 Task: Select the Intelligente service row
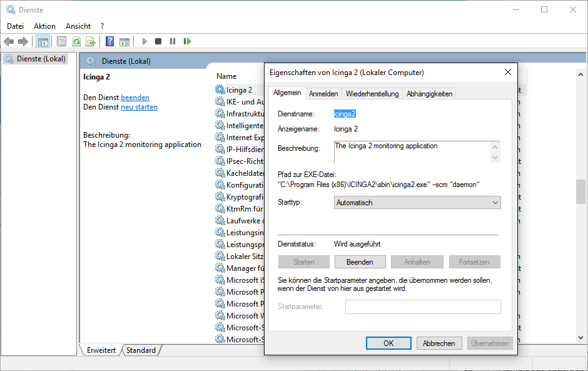240,125
